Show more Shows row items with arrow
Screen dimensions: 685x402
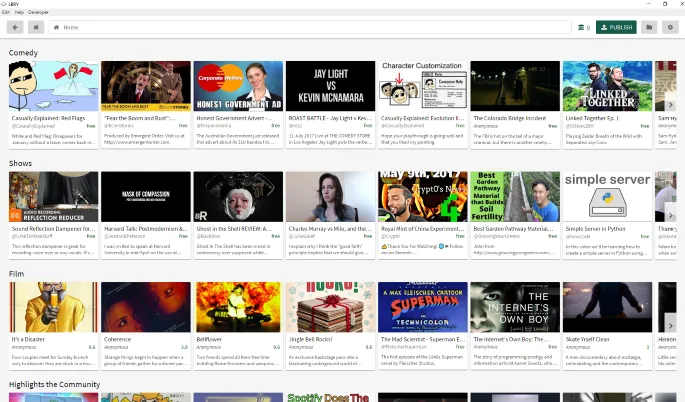point(671,215)
